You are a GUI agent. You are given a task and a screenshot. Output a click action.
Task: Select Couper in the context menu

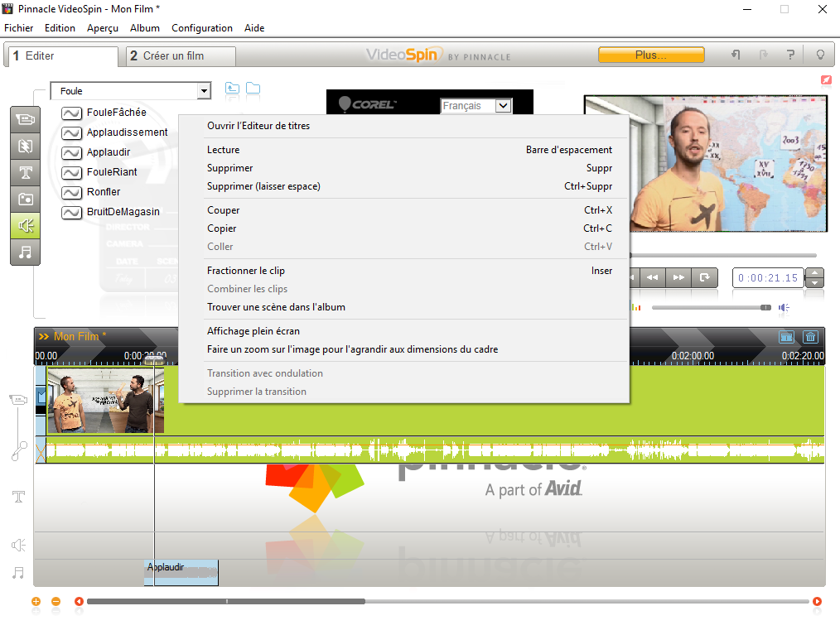[403, 210]
